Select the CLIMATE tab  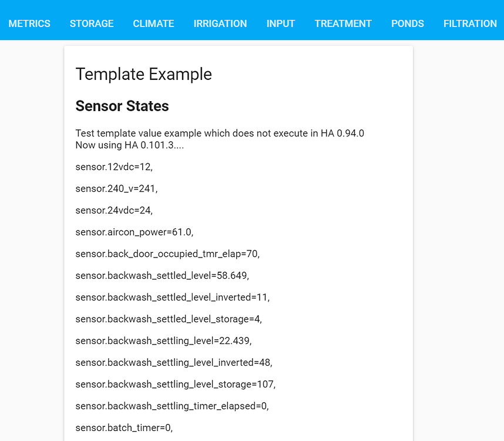(154, 24)
